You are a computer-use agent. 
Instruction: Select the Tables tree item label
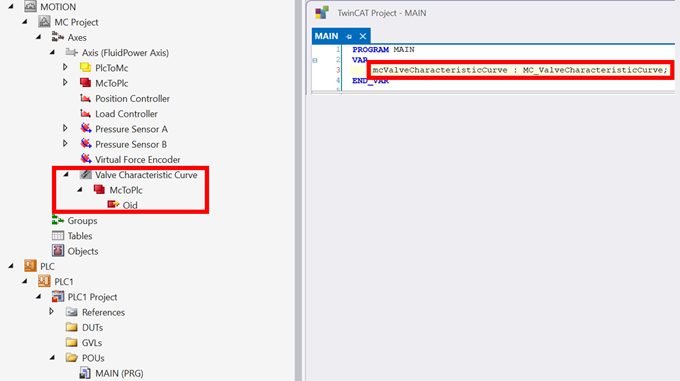pos(80,236)
